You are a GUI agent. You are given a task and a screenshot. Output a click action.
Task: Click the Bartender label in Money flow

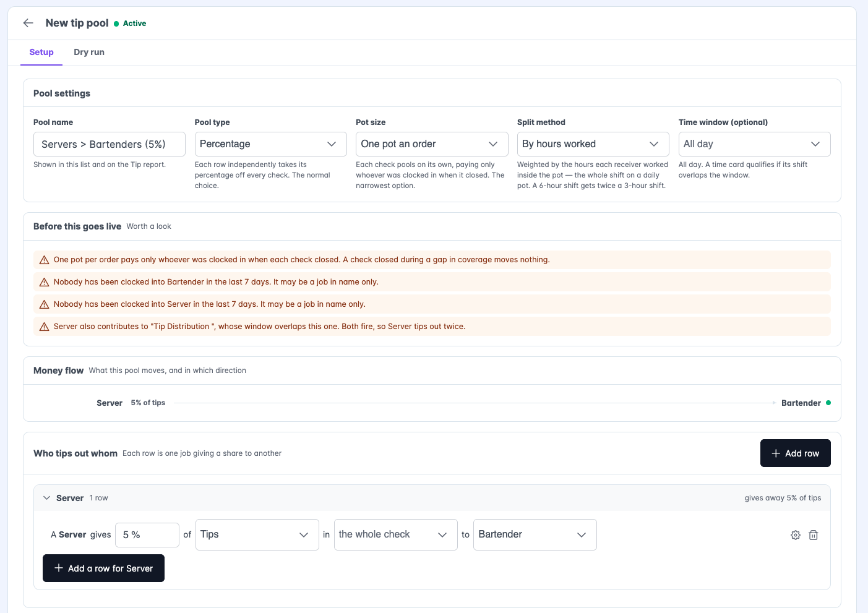tap(801, 403)
